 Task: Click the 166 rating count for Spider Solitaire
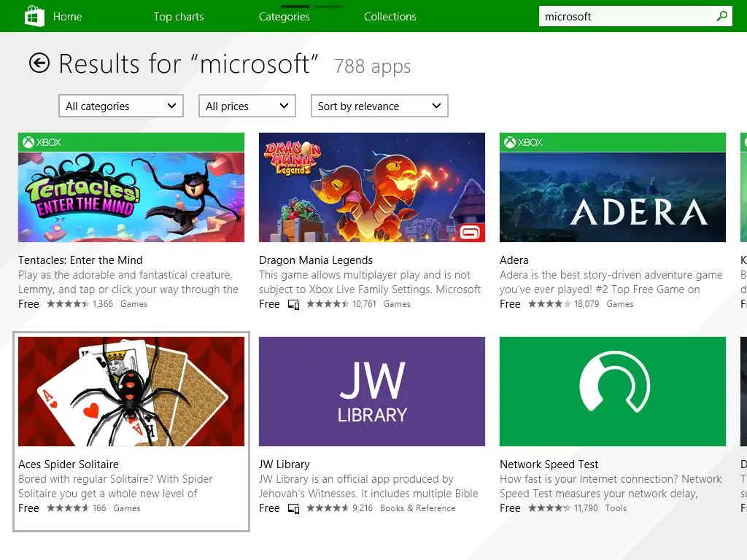[99, 508]
